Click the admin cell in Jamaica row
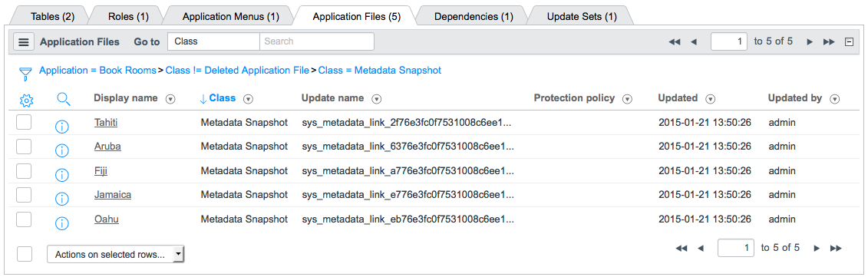 (x=781, y=195)
